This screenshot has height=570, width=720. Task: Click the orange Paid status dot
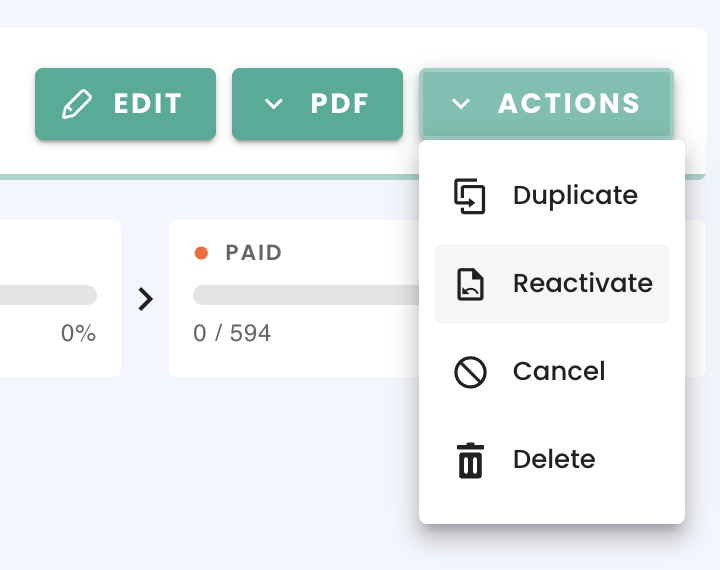(x=201, y=253)
